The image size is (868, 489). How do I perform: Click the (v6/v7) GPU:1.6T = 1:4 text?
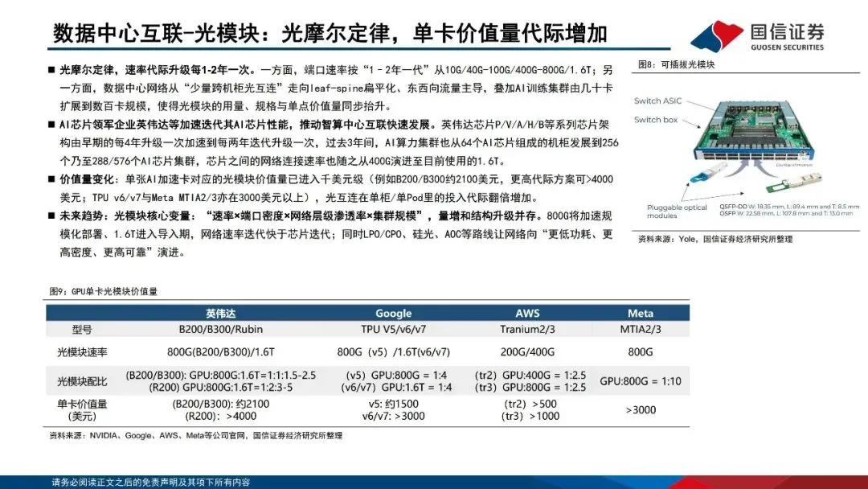tap(395, 388)
